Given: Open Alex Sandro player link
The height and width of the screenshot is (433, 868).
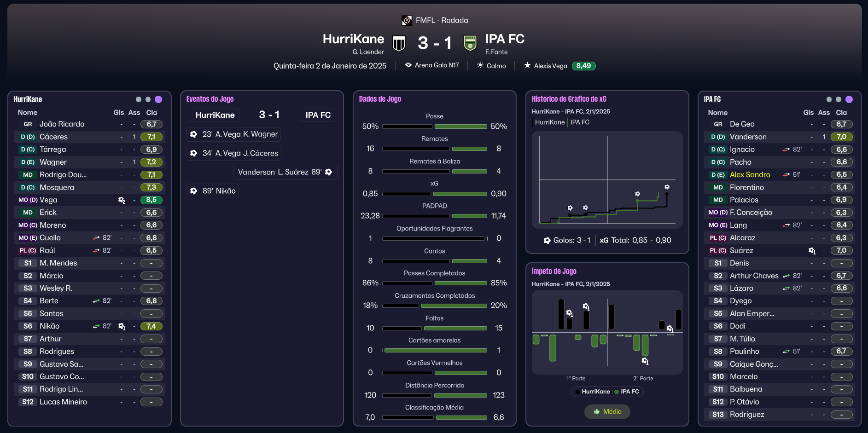Looking at the screenshot, I should tap(750, 175).
